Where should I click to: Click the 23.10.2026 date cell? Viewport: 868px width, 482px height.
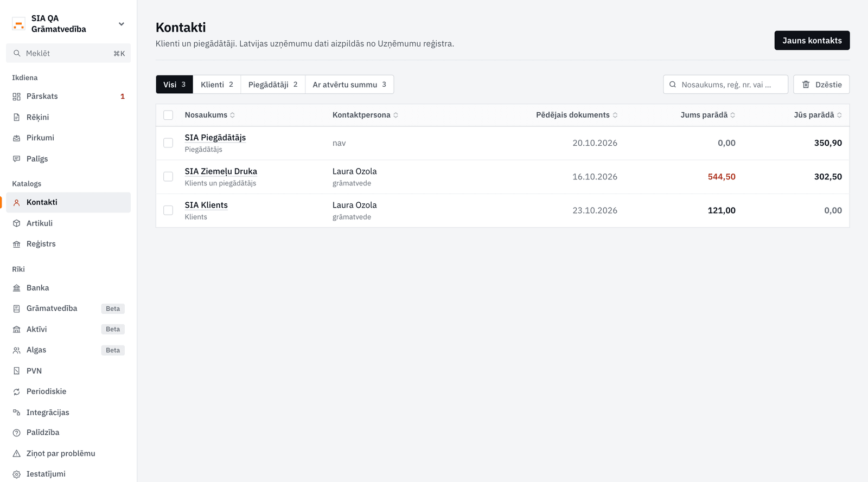click(595, 210)
